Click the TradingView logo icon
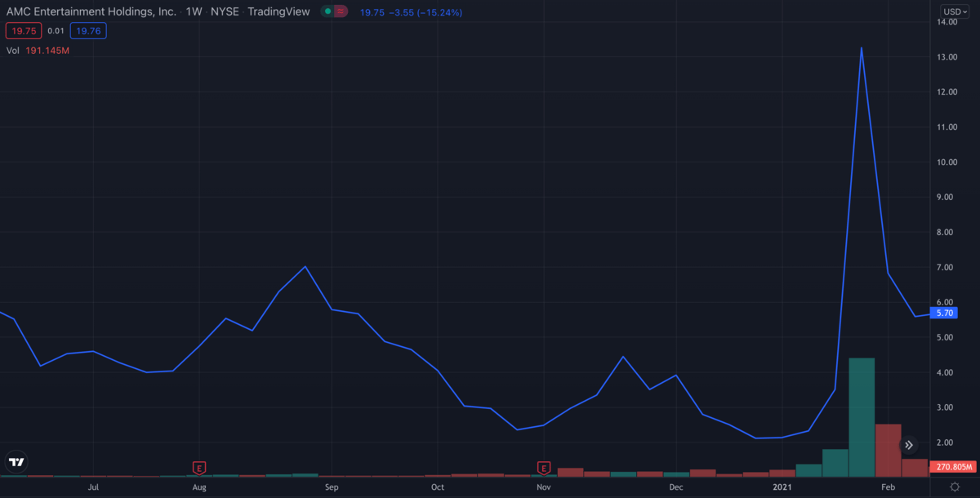This screenshot has width=980, height=498. (16, 462)
